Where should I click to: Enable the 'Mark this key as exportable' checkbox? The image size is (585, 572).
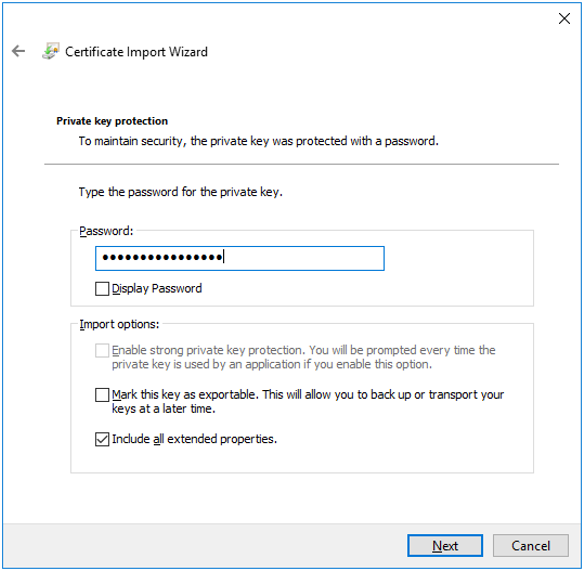click(102, 395)
